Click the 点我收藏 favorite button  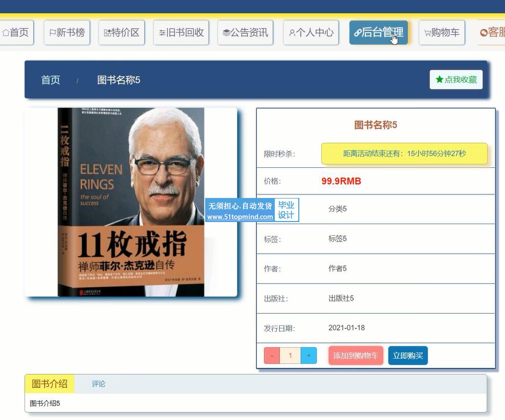456,80
